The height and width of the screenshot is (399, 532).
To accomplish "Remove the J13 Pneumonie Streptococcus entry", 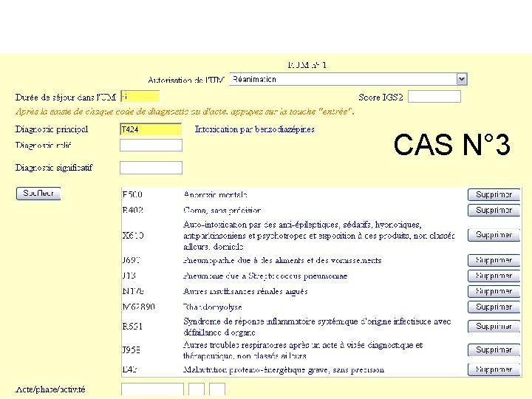I will [494, 276].
